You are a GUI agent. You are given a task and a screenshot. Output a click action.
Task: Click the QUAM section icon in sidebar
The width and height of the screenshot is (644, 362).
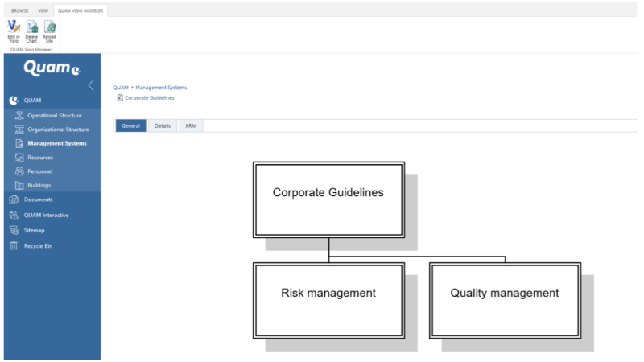pyautogui.click(x=14, y=100)
